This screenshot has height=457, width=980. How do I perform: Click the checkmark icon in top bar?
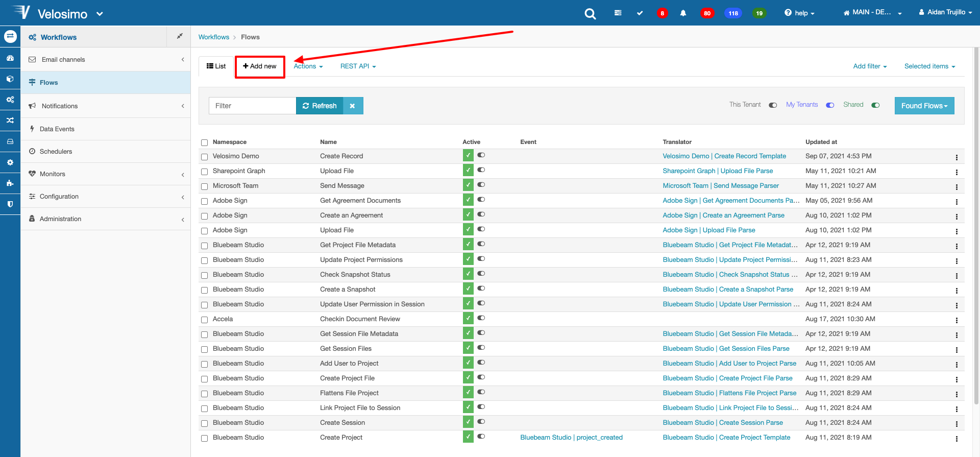point(640,13)
